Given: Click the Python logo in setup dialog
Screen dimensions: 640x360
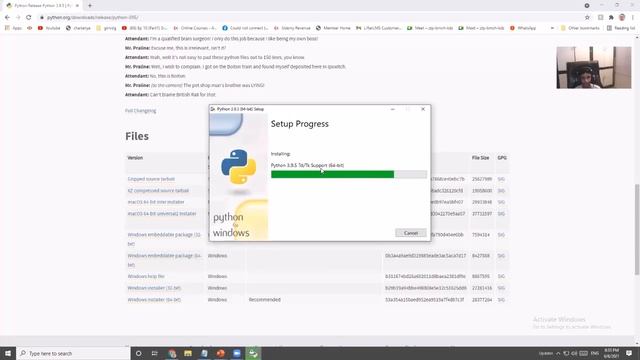Looking at the screenshot, I should pos(239,167).
